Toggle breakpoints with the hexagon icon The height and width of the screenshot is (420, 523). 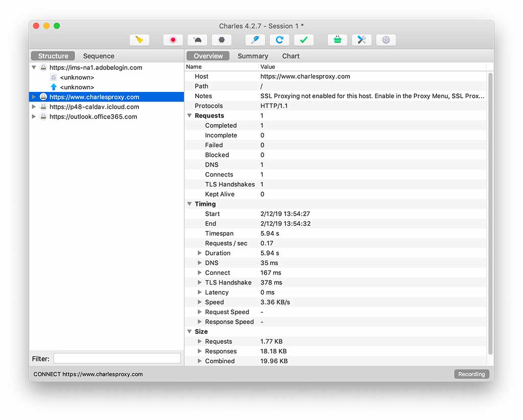pos(222,40)
